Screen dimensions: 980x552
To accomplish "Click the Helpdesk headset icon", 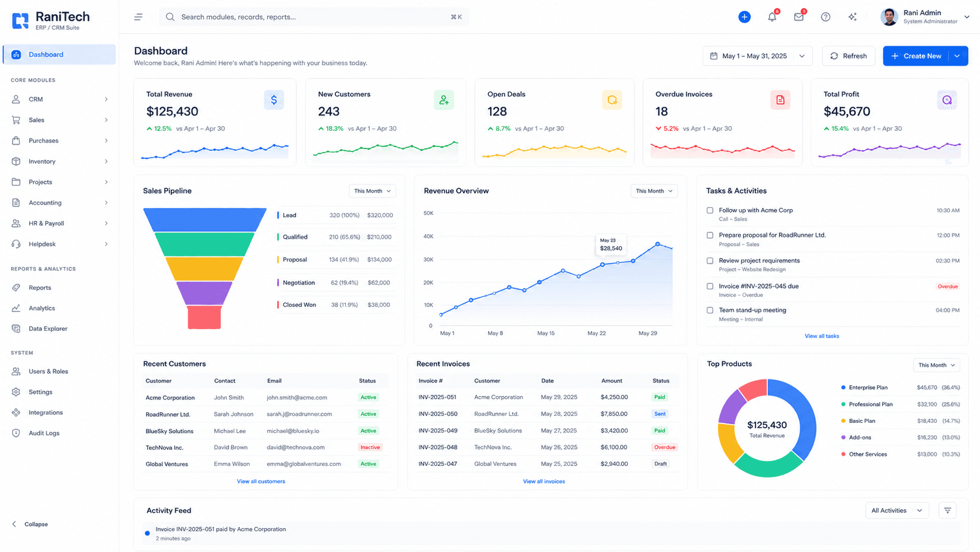I will (x=16, y=244).
